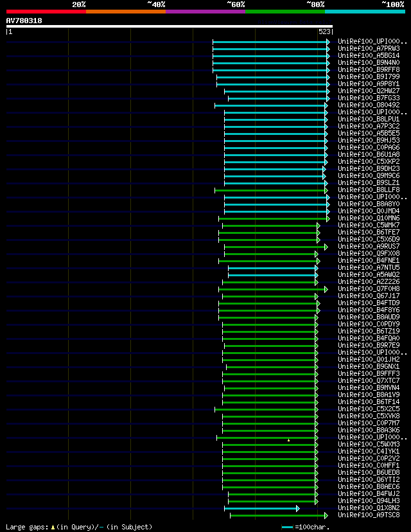Open hit UniRef100_A7PRW3
Screen dimensions: 411x532
[369, 49]
